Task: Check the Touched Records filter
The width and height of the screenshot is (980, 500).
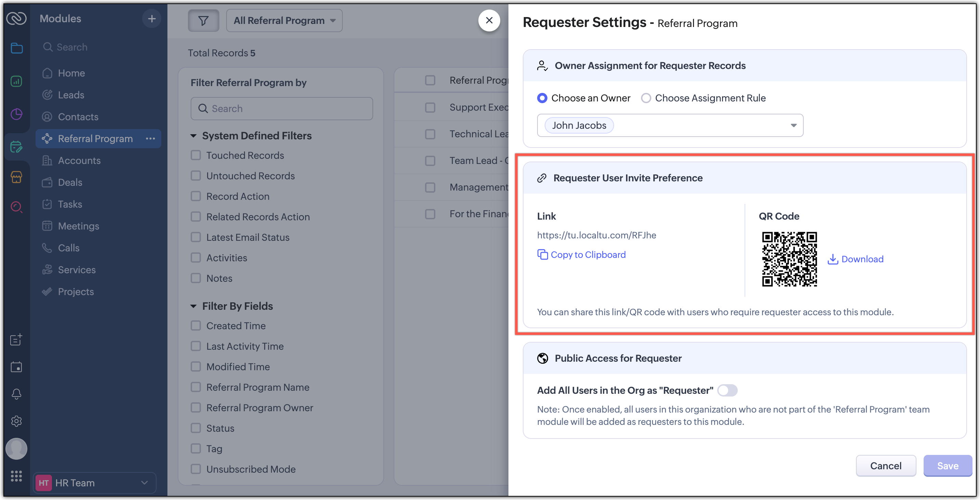Action: (196, 155)
